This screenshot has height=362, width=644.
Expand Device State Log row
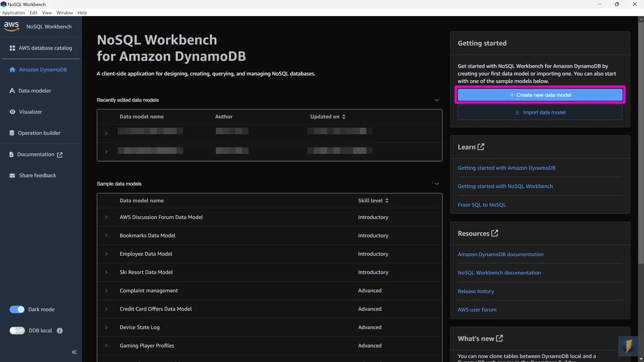[106, 327]
